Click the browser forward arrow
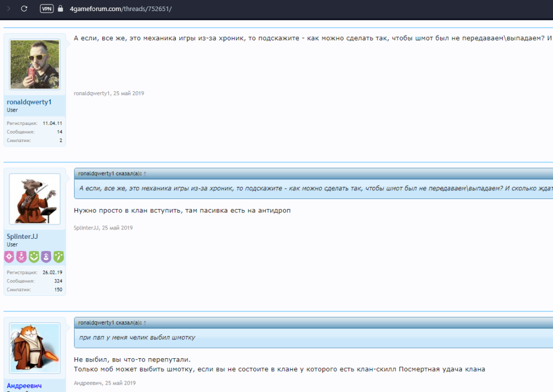The width and height of the screenshot is (553, 392). coord(8,9)
